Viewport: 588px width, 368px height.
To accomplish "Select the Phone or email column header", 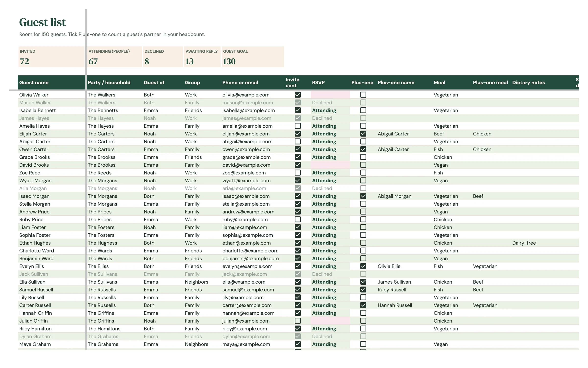I will (253, 83).
